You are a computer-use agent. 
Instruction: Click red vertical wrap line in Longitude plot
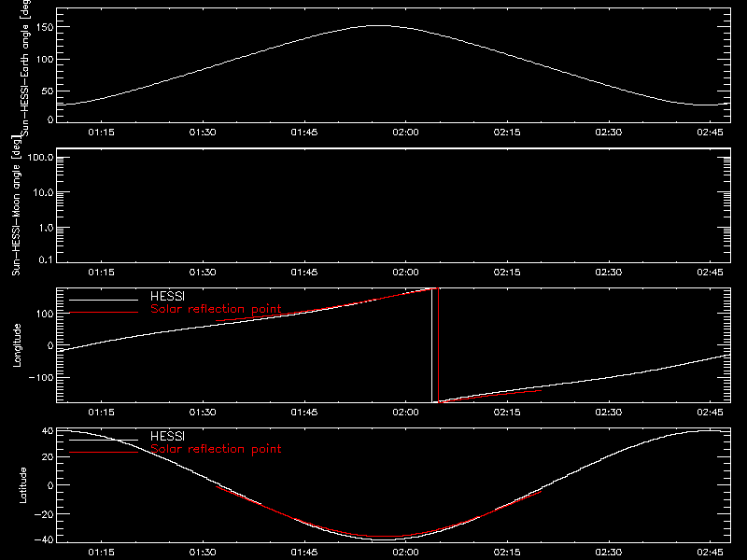click(x=438, y=345)
